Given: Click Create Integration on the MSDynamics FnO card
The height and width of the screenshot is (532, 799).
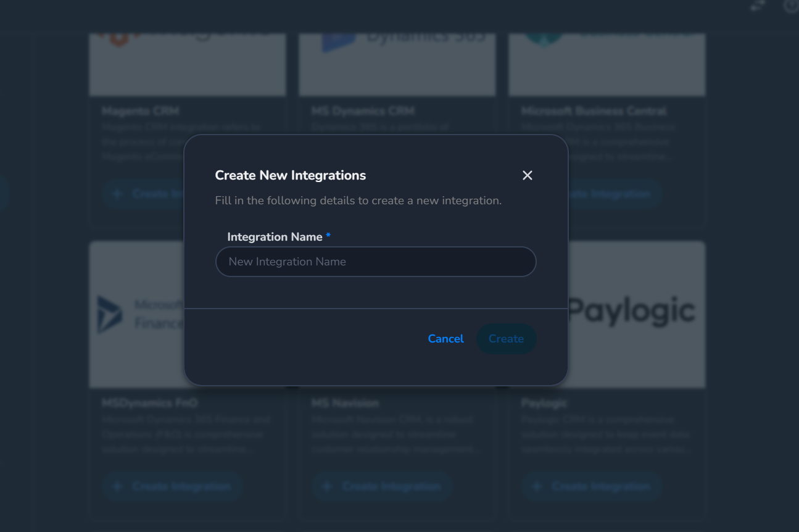Looking at the screenshot, I should pos(173,486).
